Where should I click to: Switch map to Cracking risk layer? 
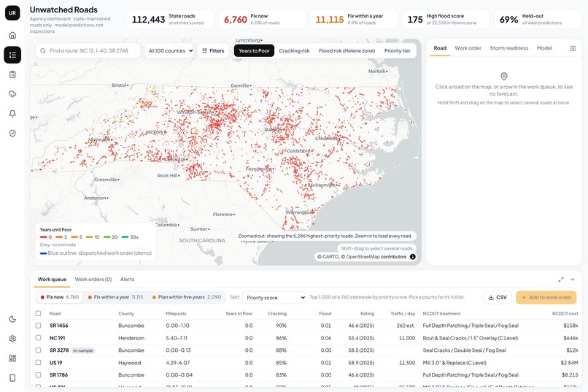(295, 50)
